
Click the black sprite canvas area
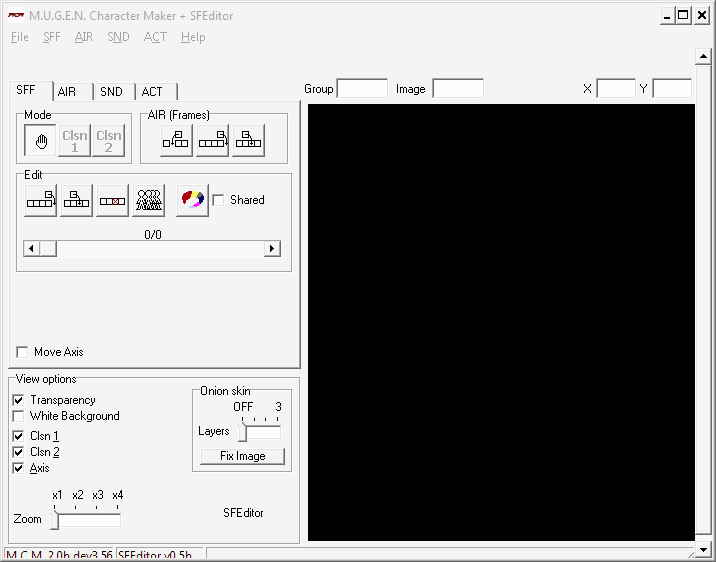coord(501,322)
